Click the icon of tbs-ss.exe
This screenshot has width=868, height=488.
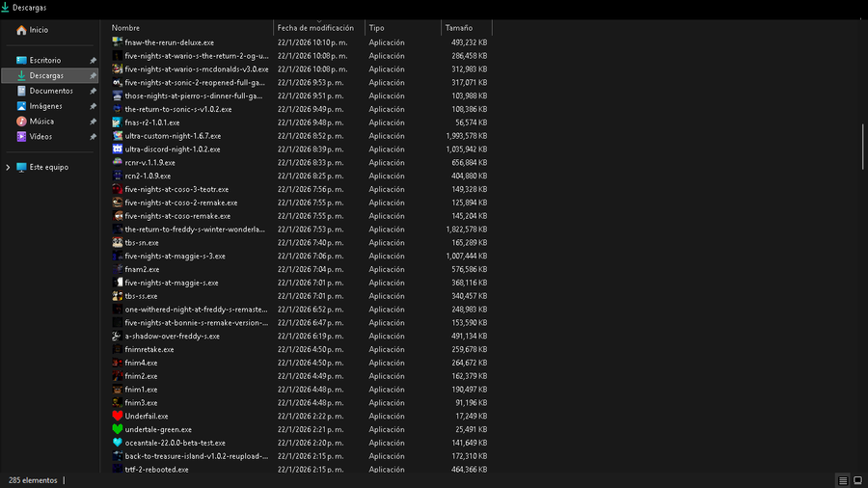[118, 296]
